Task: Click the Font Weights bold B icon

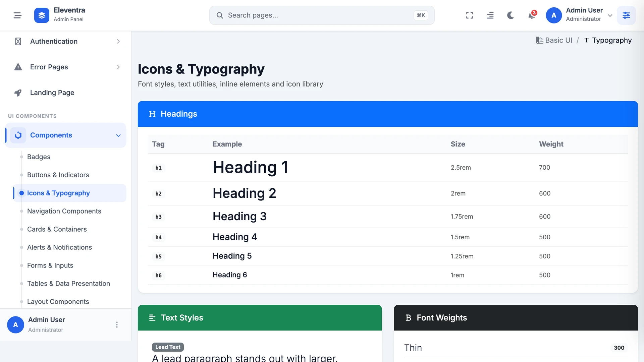Action: coord(408,318)
